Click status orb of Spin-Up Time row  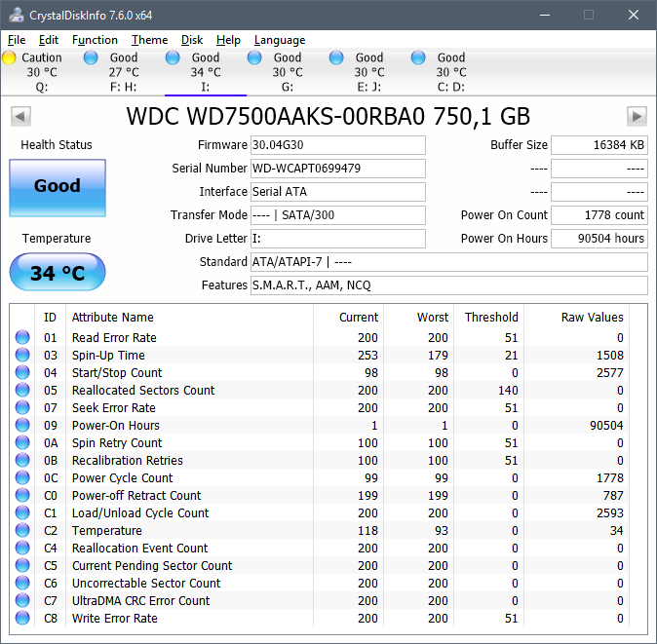pos(22,355)
